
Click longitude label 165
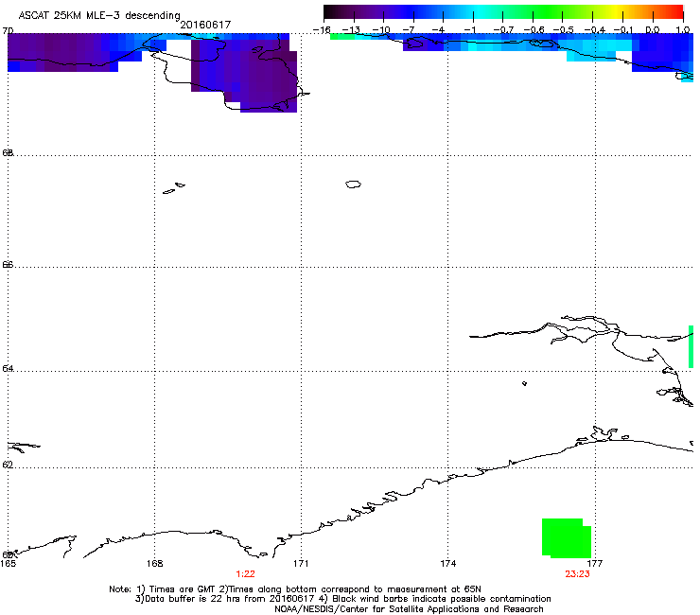[8, 564]
